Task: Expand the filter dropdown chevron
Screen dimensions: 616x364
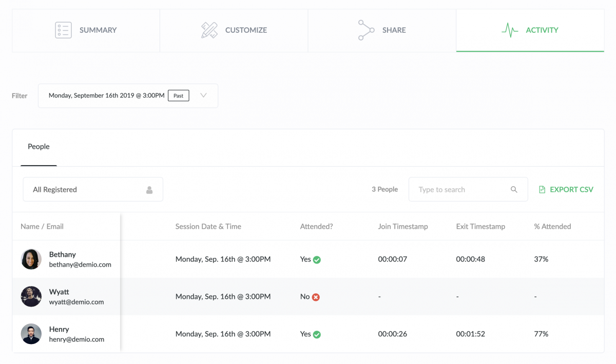Action: (203, 95)
